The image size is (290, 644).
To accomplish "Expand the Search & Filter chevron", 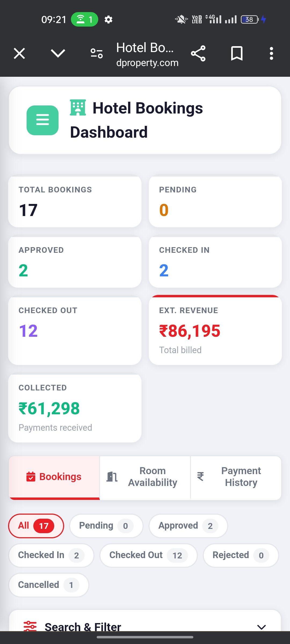I will [262, 627].
